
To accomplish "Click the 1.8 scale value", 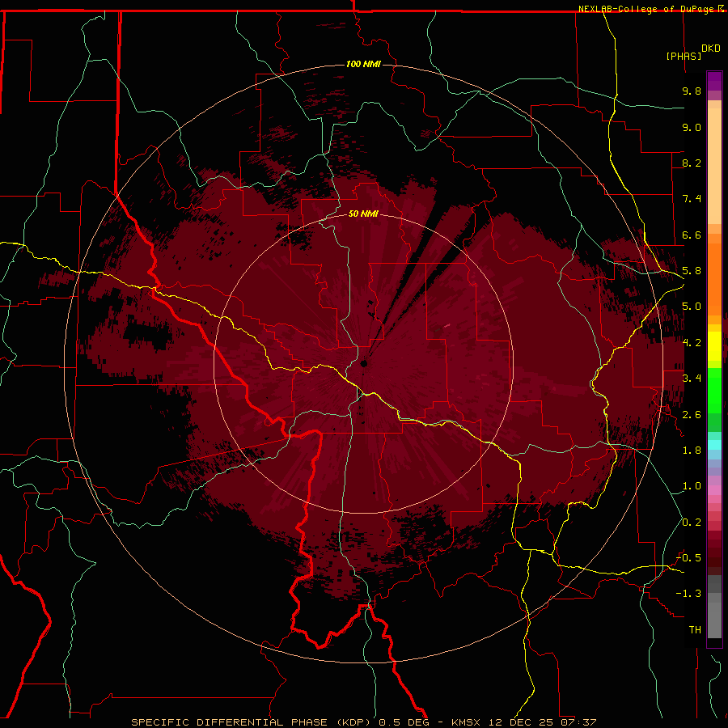I will [692, 451].
